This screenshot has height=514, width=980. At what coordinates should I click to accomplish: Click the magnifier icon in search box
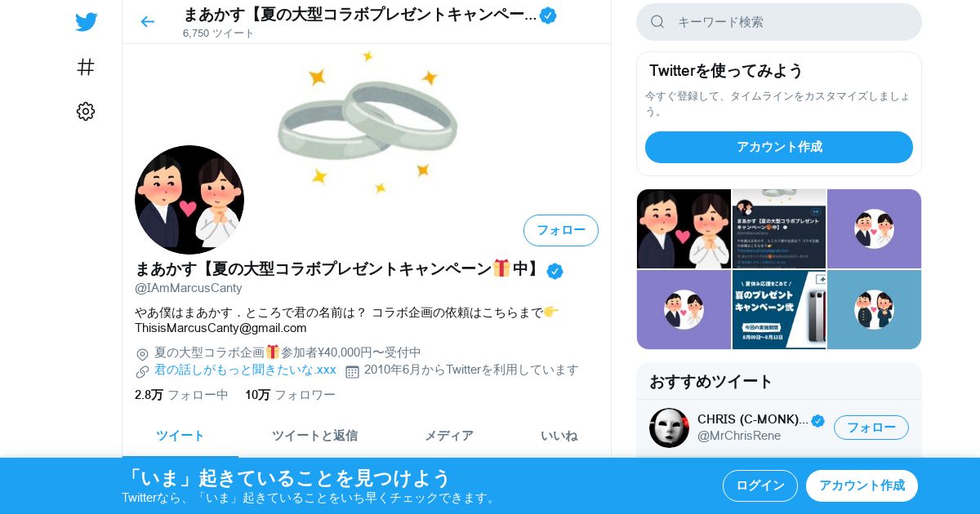pyautogui.click(x=657, y=22)
